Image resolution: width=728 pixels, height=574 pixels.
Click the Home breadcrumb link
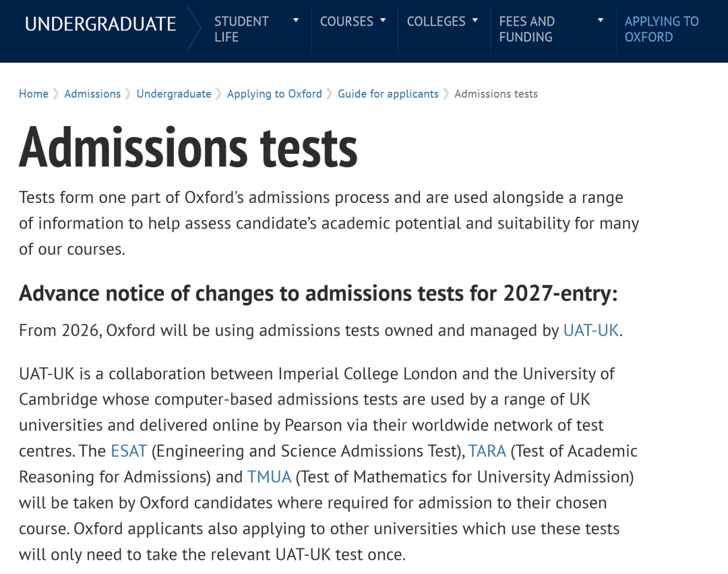(34, 94)
